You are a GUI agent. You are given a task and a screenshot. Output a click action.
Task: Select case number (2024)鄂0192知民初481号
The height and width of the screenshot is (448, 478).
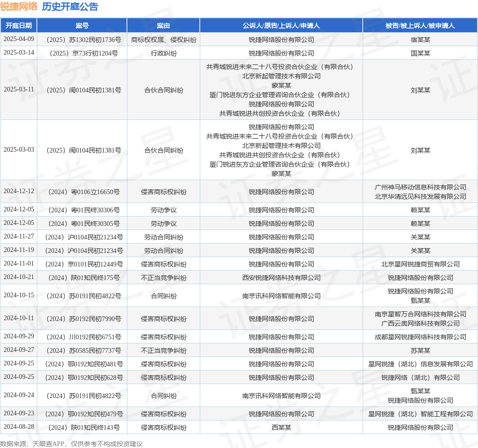coord(82,364)
